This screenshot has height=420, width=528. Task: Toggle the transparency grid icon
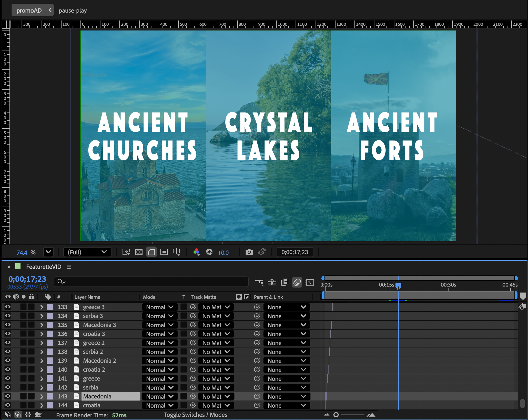[139, 252]
